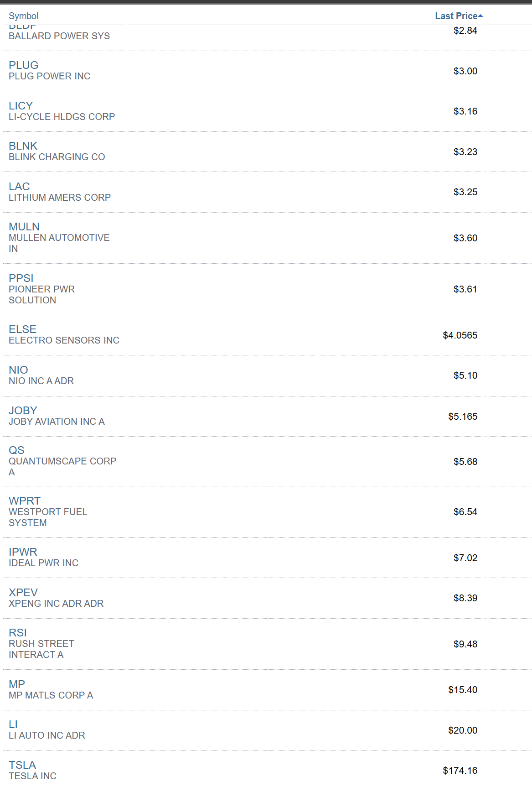Click the WPRT ticker symbol
The height and width of the screenshot is (787, 532).
[25, 501]
